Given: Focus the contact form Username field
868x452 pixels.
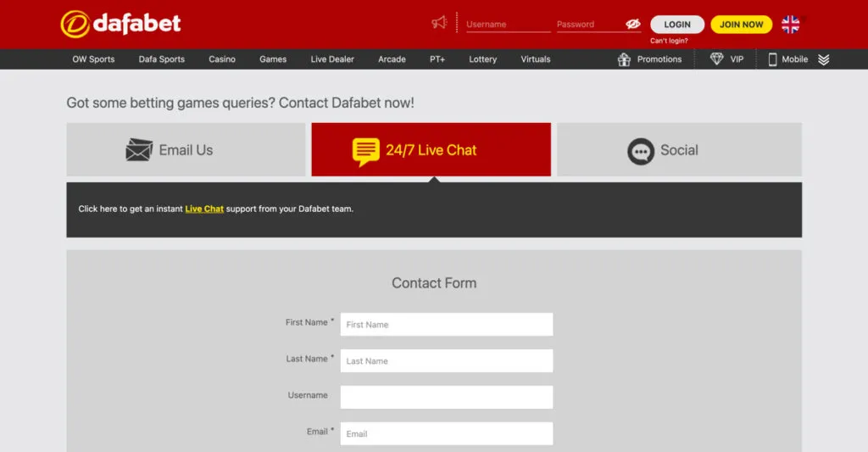Looking at the screenshot, I should (446, 397).
